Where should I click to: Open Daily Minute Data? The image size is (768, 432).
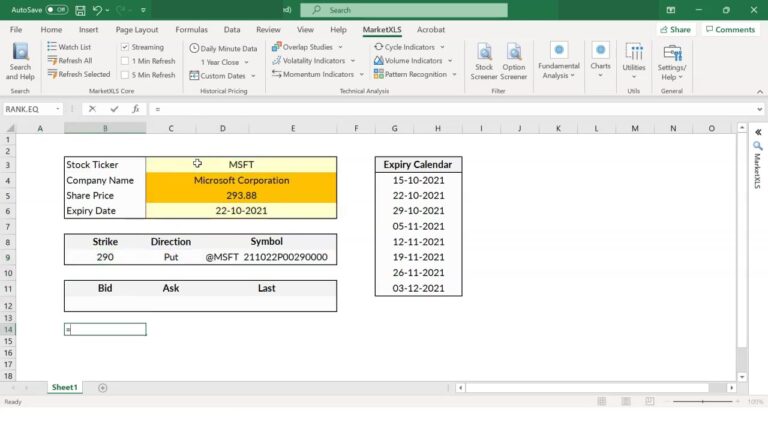223,48
